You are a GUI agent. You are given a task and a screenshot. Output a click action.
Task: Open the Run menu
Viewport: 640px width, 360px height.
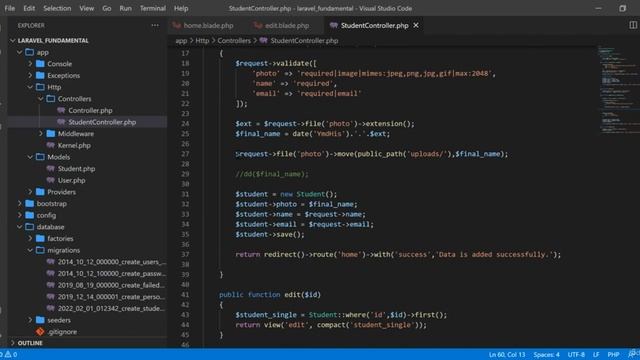click(125, 8)
